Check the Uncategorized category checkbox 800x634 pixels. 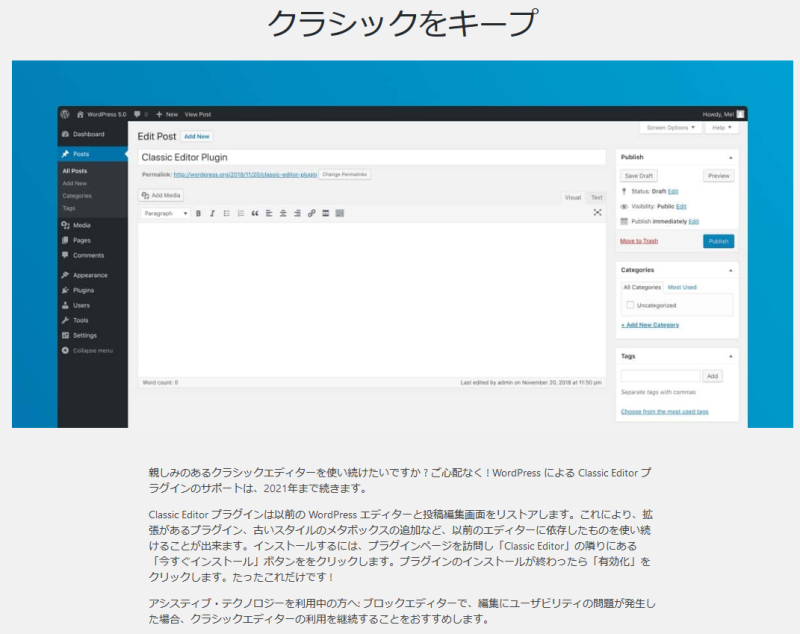click(630, 305)
